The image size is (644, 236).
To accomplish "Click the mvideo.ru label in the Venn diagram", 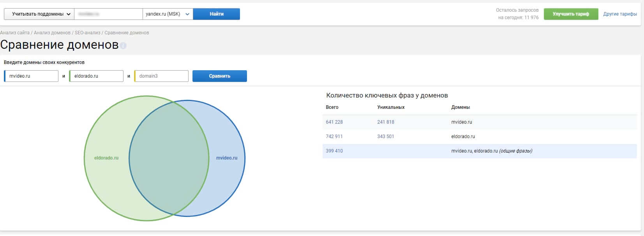I will tap(227, 158).
